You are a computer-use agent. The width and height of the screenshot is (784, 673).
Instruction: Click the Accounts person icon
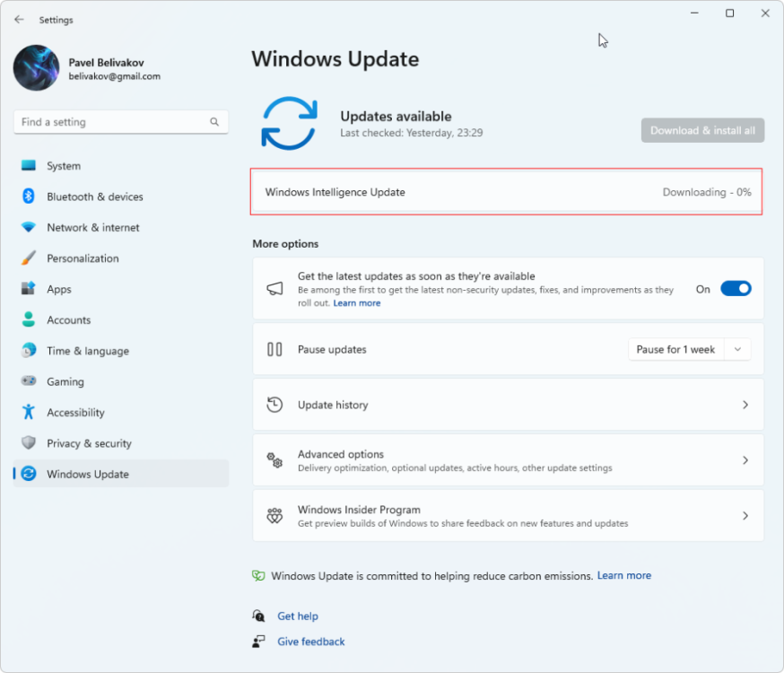pos(29,319)
